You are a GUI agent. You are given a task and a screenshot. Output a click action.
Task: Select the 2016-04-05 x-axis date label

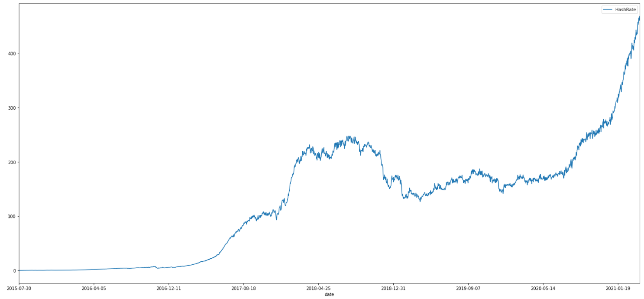click(x=94, y=288)
